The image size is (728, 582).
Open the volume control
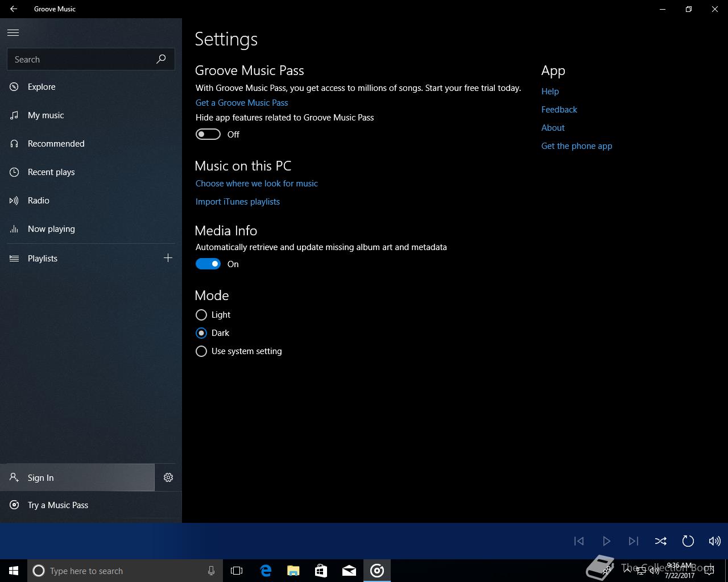[x=715, y=541]
